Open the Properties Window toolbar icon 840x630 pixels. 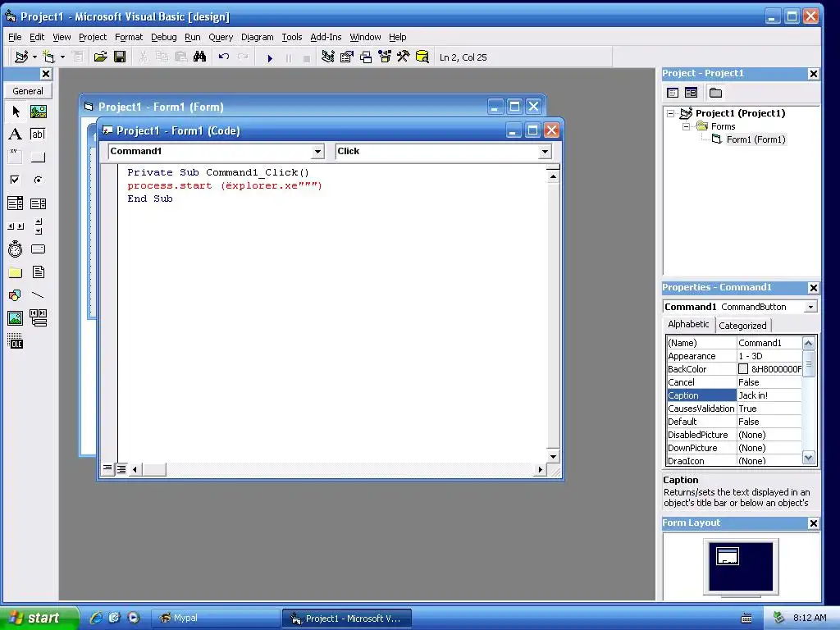point(347,57)
